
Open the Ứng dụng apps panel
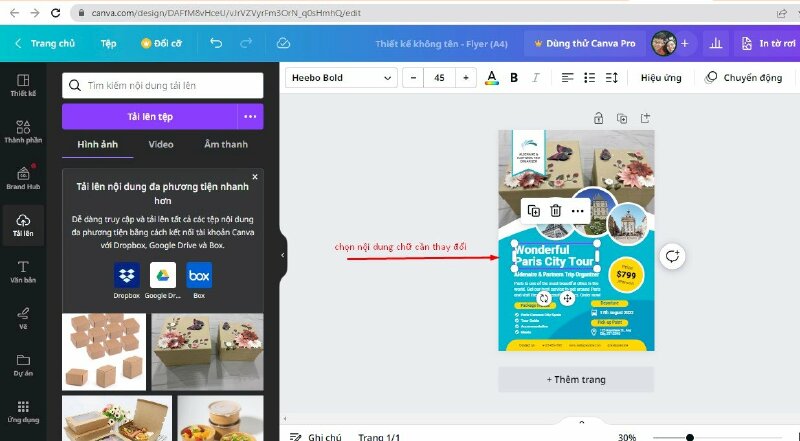(23, 411)
